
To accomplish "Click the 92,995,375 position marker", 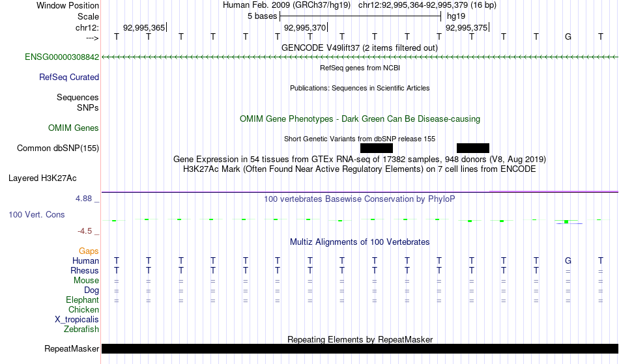I will [x=467, y=27].
